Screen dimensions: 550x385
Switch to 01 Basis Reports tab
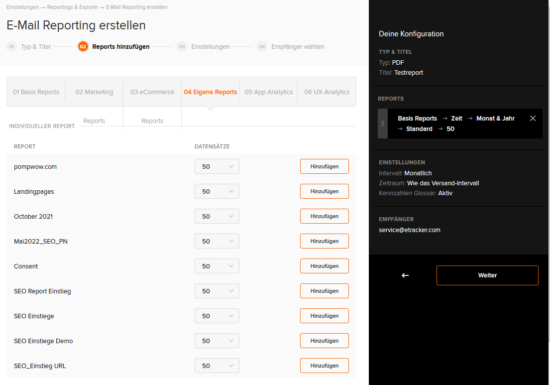click(36, 92)
